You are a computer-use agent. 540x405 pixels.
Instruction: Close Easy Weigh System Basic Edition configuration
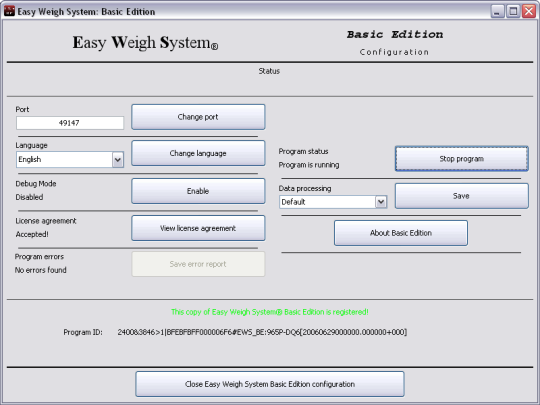coord(270,384)
